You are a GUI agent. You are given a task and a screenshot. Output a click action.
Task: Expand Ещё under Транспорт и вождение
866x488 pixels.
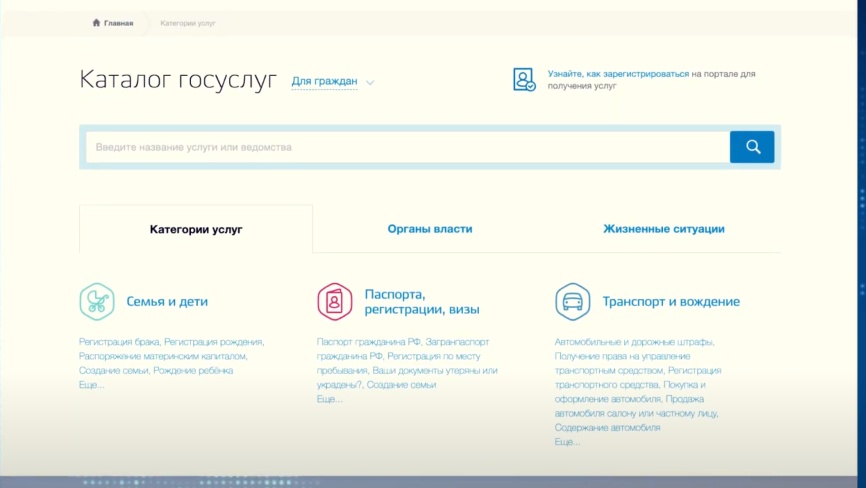[x=567, y=442]
